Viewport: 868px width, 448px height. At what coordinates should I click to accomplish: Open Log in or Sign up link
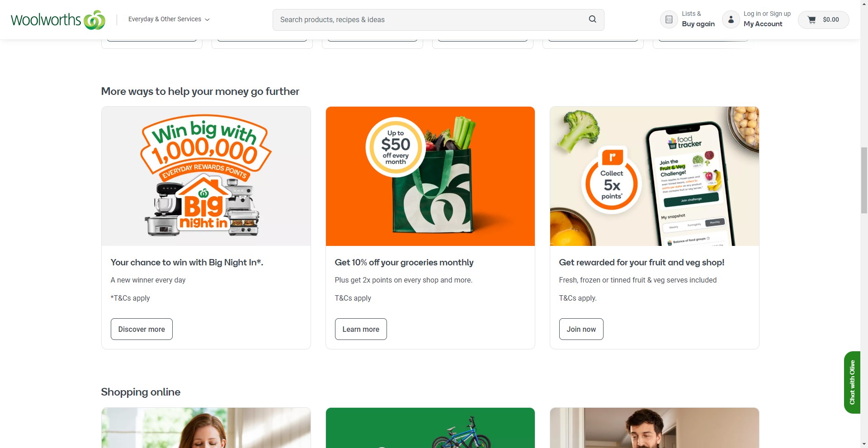click(767, 14)
